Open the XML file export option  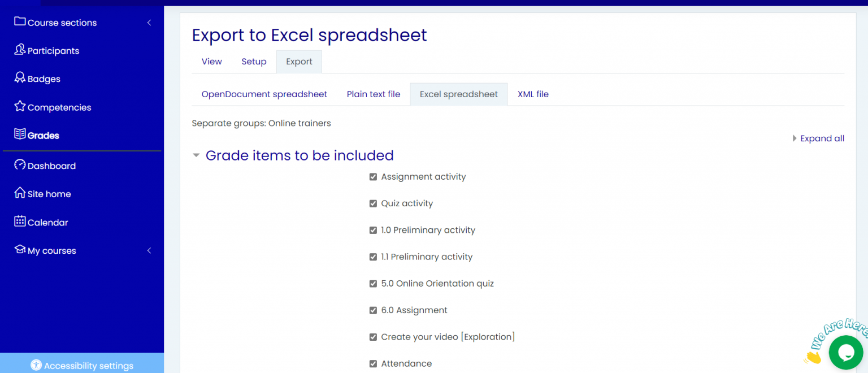(x=532, y=94)
